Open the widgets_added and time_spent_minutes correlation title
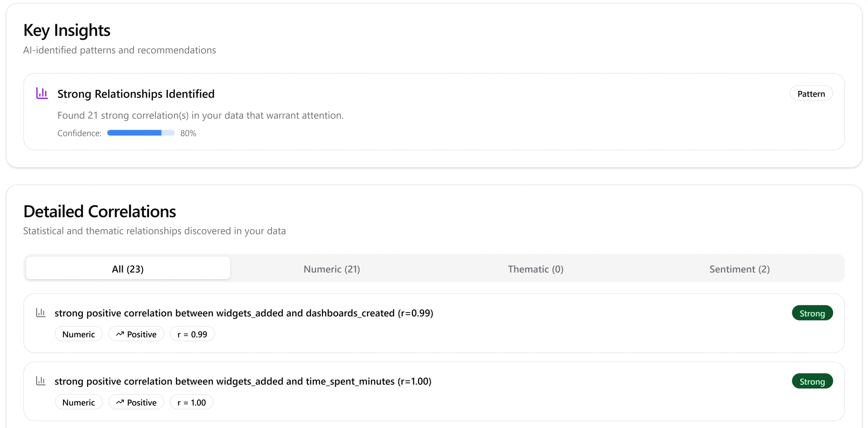868x428 pixels. (243, 381)
